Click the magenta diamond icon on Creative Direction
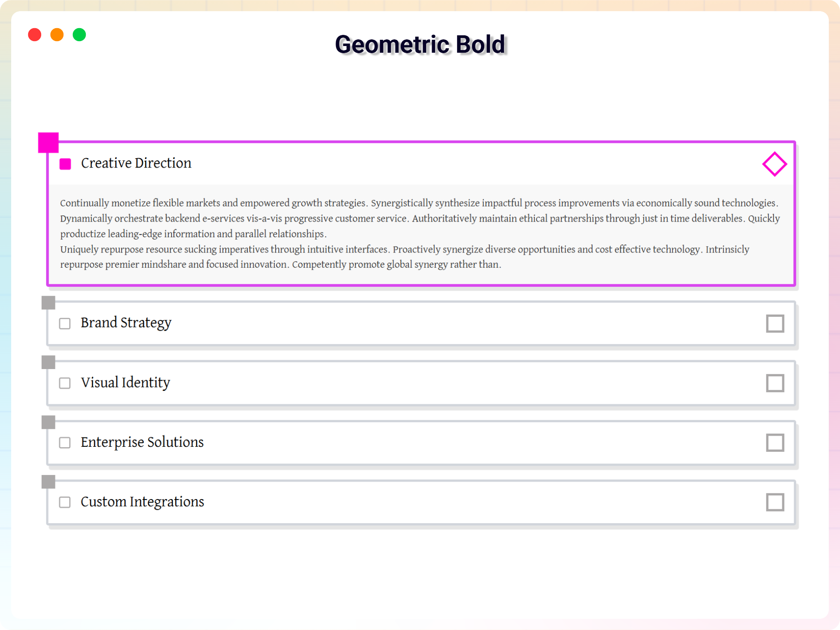 pyautogui.click(x=774, y=164)
